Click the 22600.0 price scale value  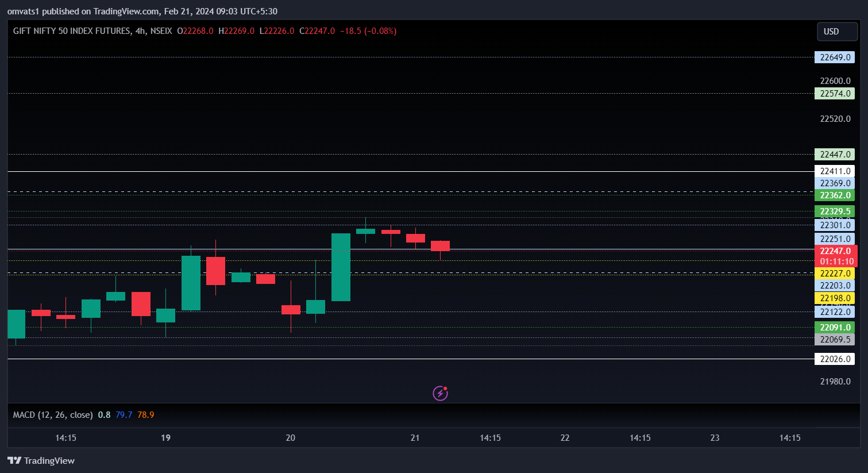coord(835,81)
